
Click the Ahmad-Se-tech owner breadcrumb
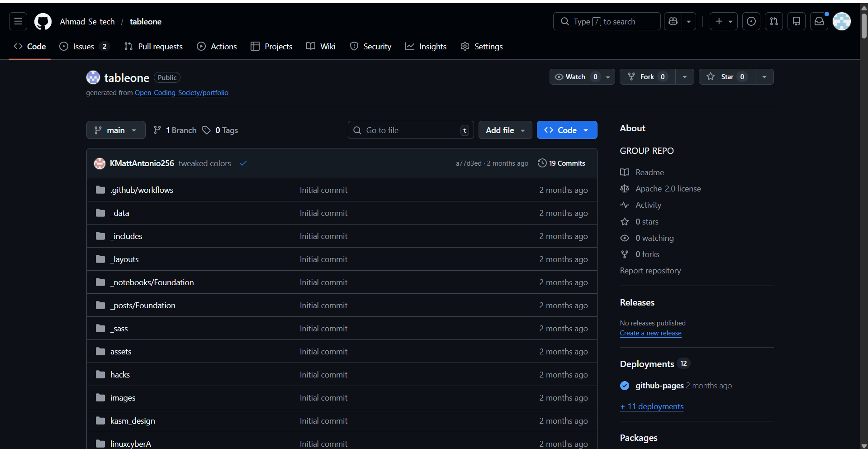point(87,21)
